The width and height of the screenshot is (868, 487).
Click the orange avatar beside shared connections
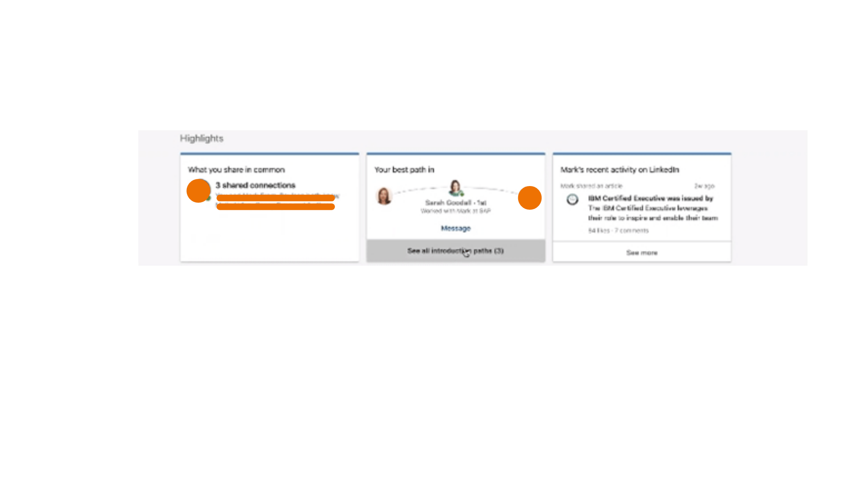(199, 190)
